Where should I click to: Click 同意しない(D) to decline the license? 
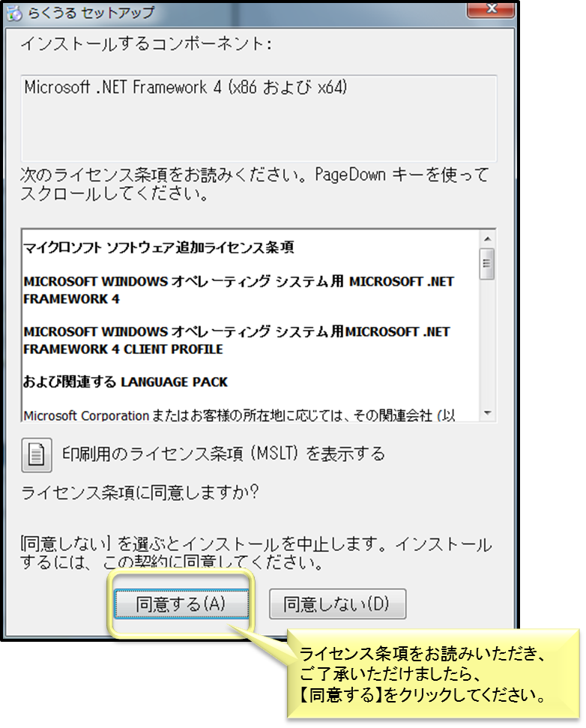pos(337,604)
